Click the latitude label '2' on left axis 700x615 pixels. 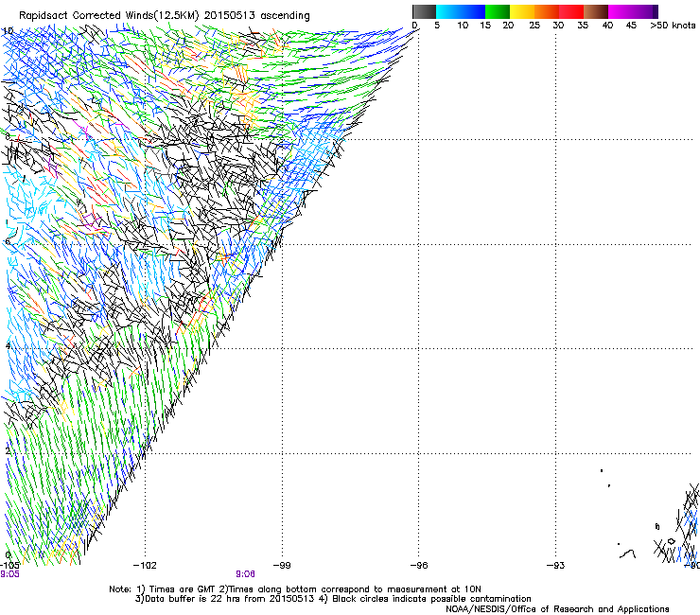[x=8, y=450]
